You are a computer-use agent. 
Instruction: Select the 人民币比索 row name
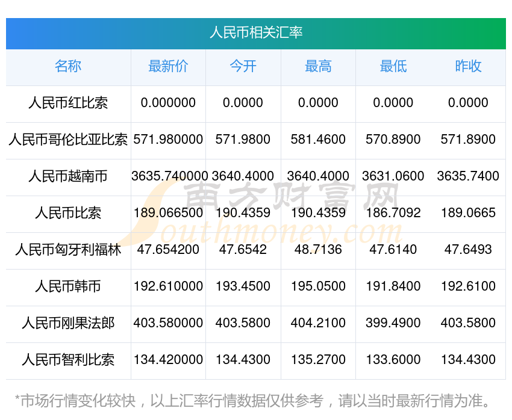pyautogui.click(x=68, y=213)
